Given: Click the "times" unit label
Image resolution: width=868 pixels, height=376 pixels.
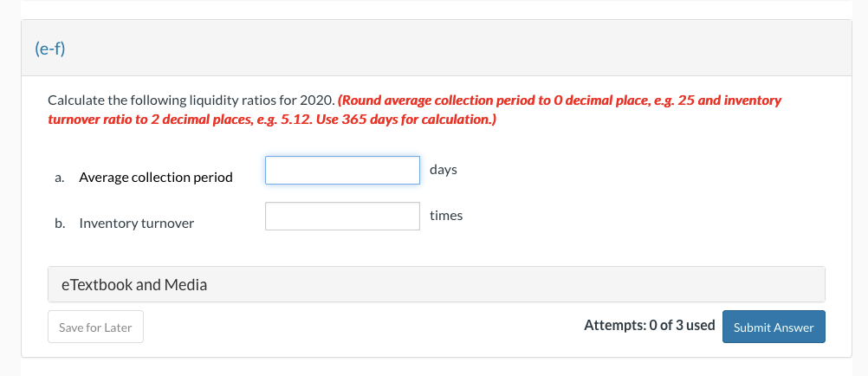Looking at the screenshot, I should 446,216.
